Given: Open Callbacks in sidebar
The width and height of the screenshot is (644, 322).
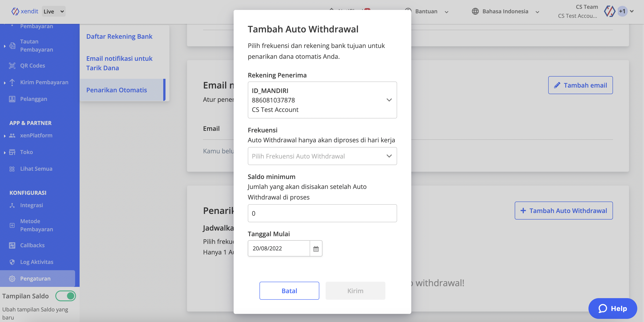Looking at the screenshot, I should tap(32, 245).
